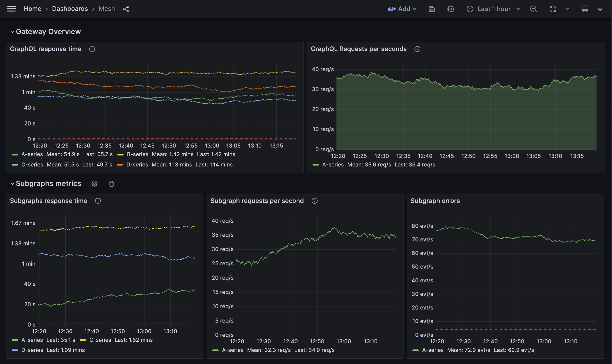Open dashboard settings gear icon
This screenshot has height=364, width=612.
450,9
